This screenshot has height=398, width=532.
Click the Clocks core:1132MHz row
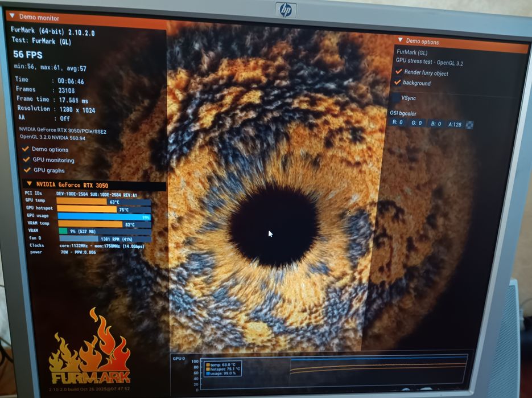87,245
